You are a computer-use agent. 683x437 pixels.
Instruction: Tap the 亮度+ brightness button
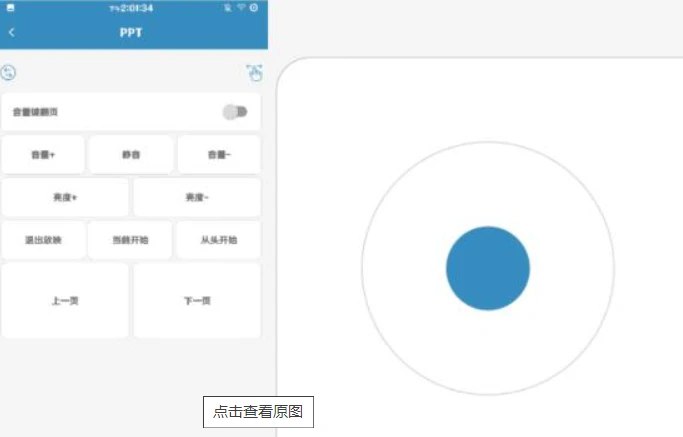pyautogui.click(x=65, y=197)
